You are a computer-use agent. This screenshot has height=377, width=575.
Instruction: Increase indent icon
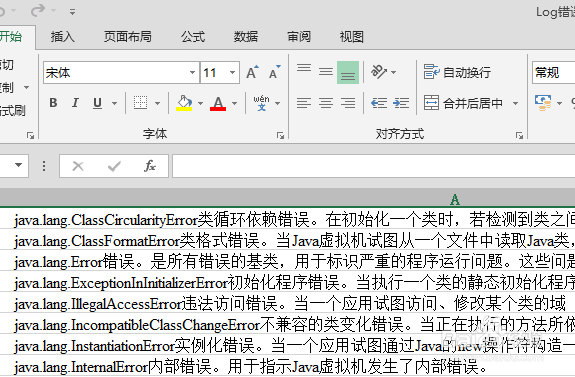click(x=401, y=103)
